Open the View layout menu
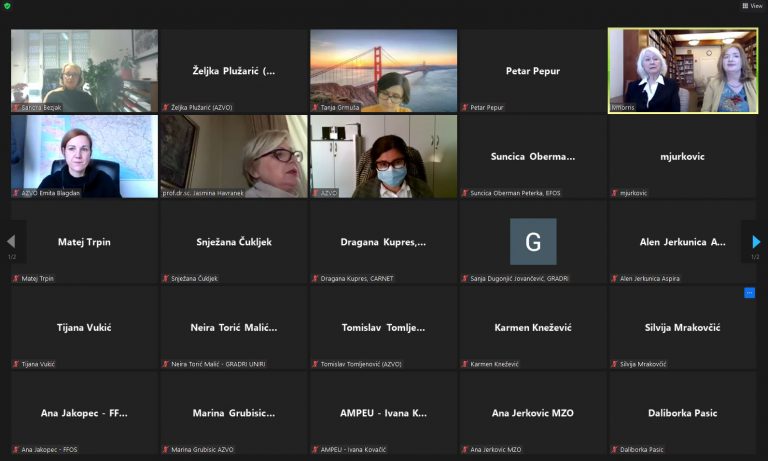The height and width of the screenshot is (461, 768). coord(752,6)
